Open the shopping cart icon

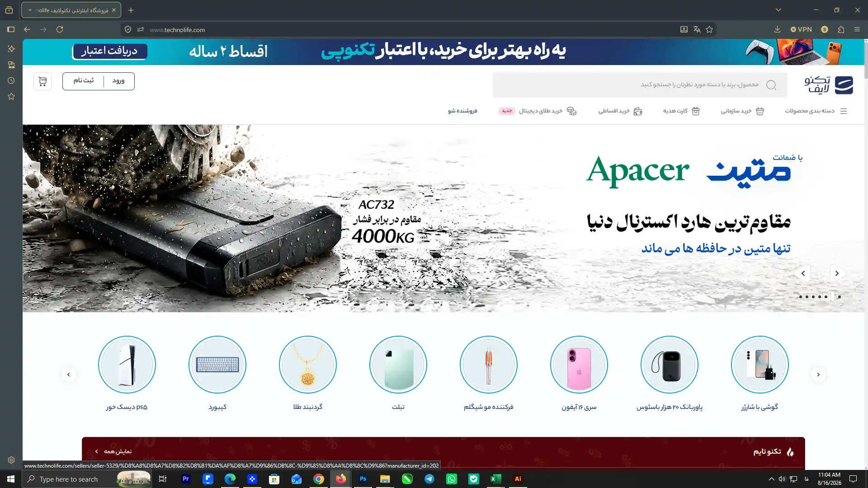(x=42, y=81)
